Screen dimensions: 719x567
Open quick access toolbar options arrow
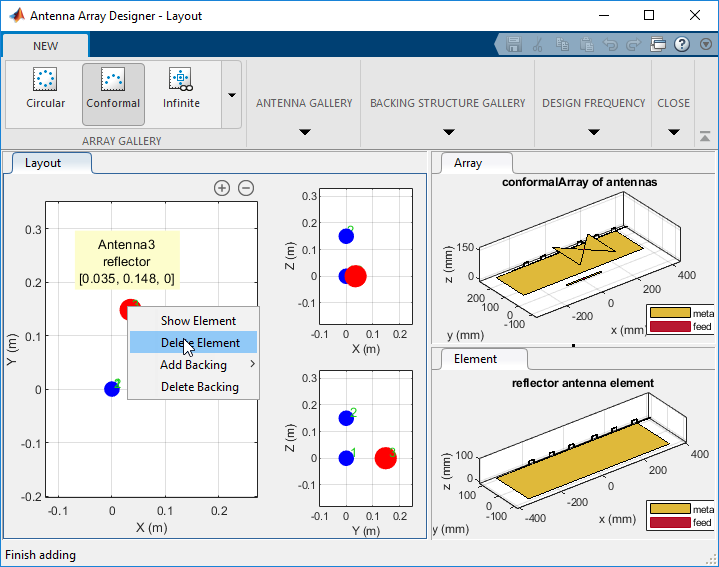706,44
